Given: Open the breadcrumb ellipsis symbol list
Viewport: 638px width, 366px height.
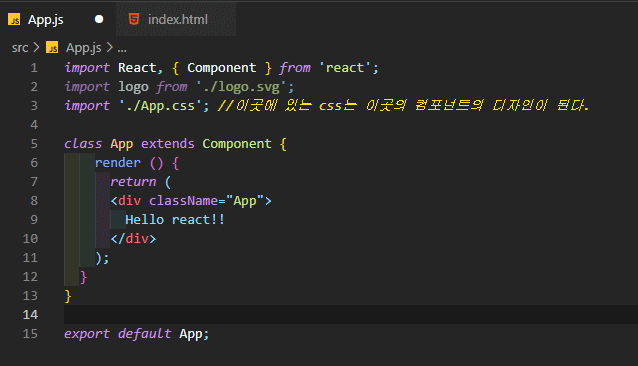Looking at the screenshot, I should pyautogui.click(x=122, y=49).
